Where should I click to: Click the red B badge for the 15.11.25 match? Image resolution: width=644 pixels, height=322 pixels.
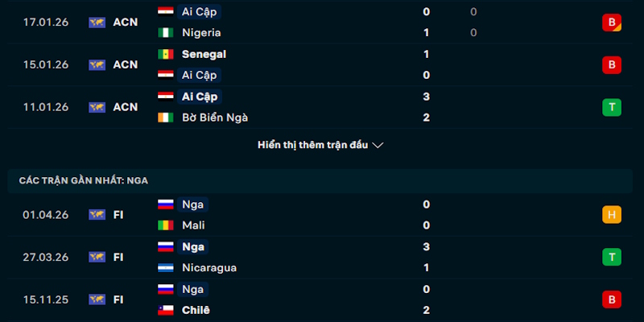coord(612,299)
